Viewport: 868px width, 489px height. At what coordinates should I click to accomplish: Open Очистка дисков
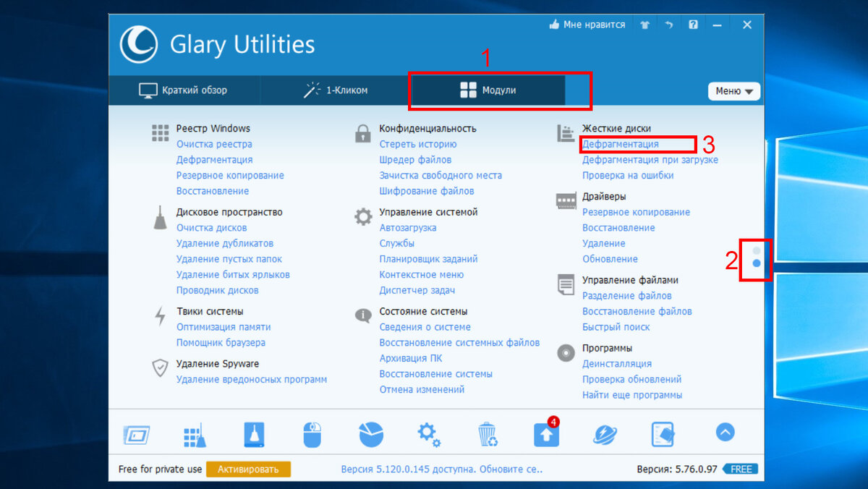tap(211, 228)
